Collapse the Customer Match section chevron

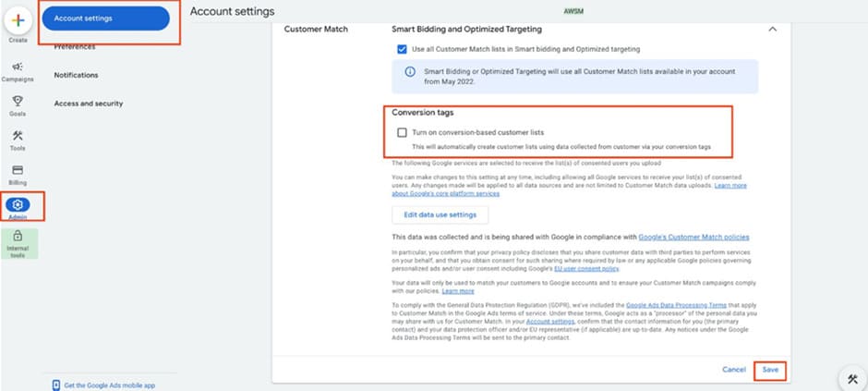pos(772,29)
